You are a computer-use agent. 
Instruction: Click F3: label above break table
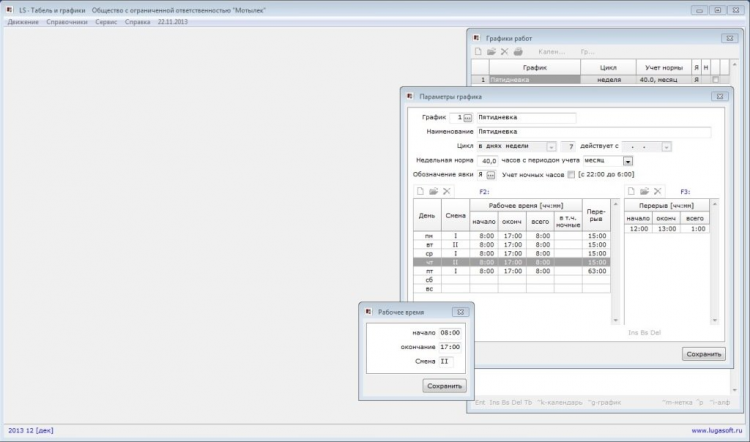pyautogui.click(x=685, y=192)
